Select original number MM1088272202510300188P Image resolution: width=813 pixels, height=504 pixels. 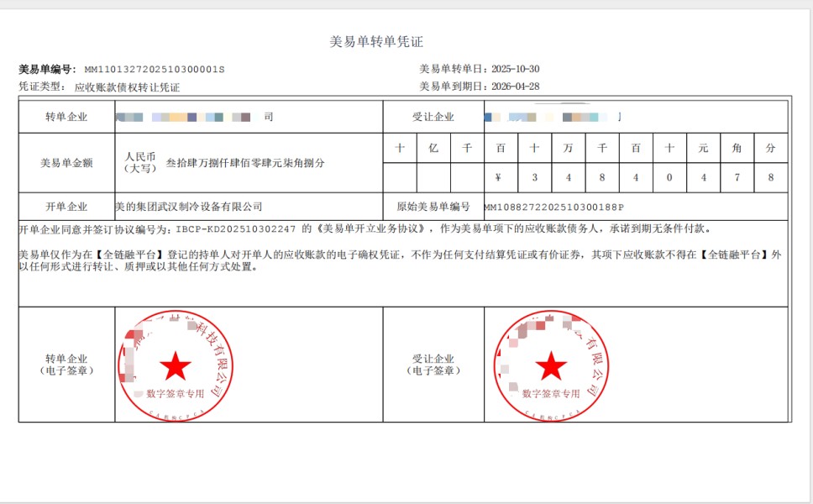click(x=554, y=206)
